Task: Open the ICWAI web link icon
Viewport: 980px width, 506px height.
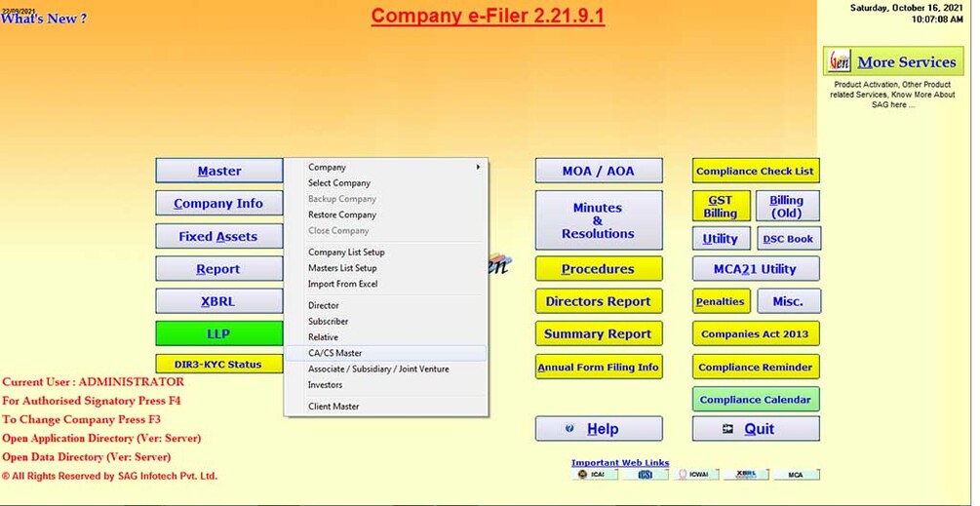Action: coord(696,475)
